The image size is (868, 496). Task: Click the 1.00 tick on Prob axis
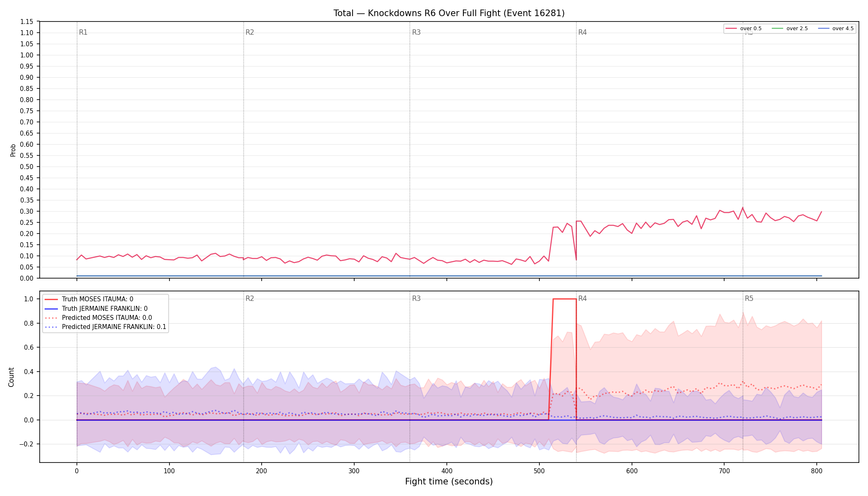click(27, 55)
